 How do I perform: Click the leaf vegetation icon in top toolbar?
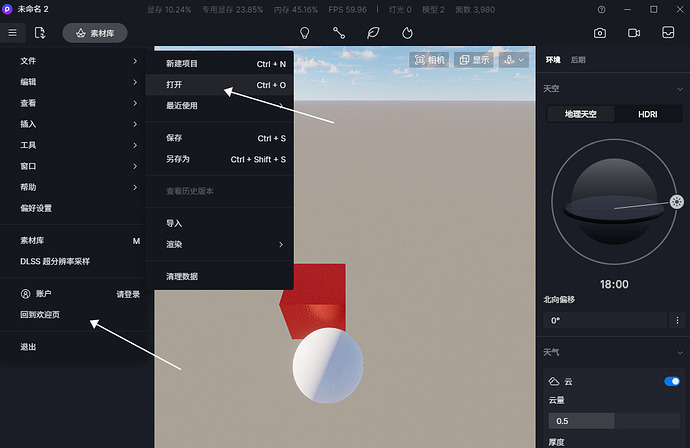point(373,33)
